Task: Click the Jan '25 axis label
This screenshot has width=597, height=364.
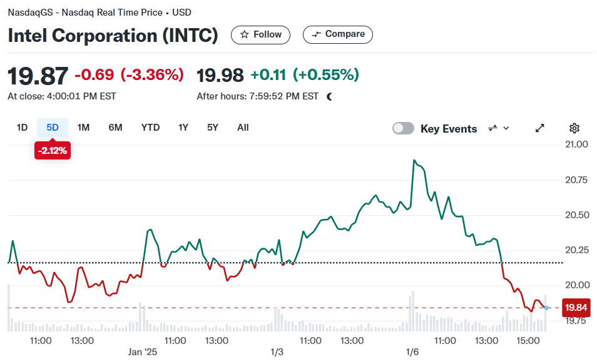Action: coord(143,352)
